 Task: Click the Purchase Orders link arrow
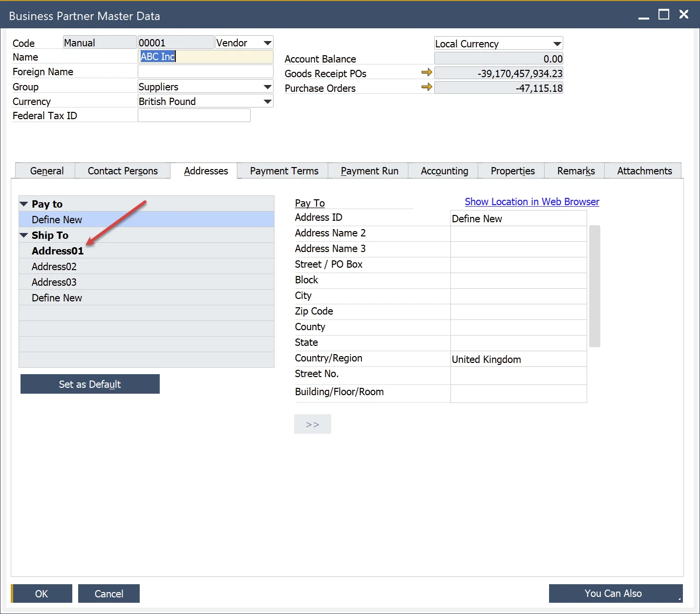(426, 87)
